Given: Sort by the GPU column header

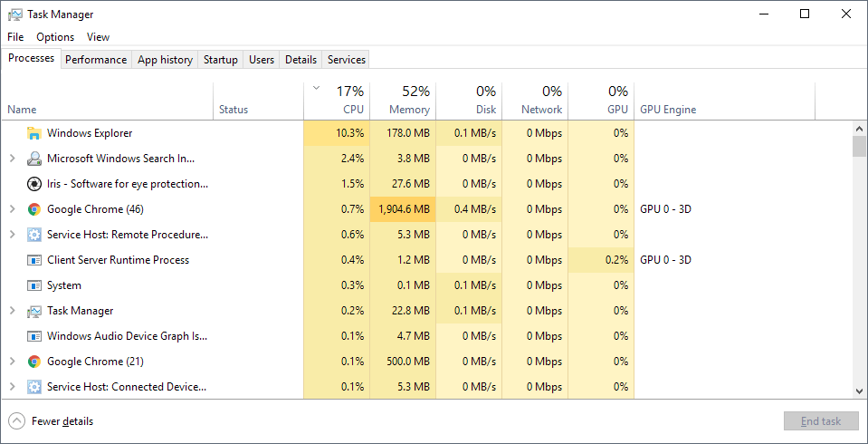Looking at the screenshot, I should (x=601, y=101).
